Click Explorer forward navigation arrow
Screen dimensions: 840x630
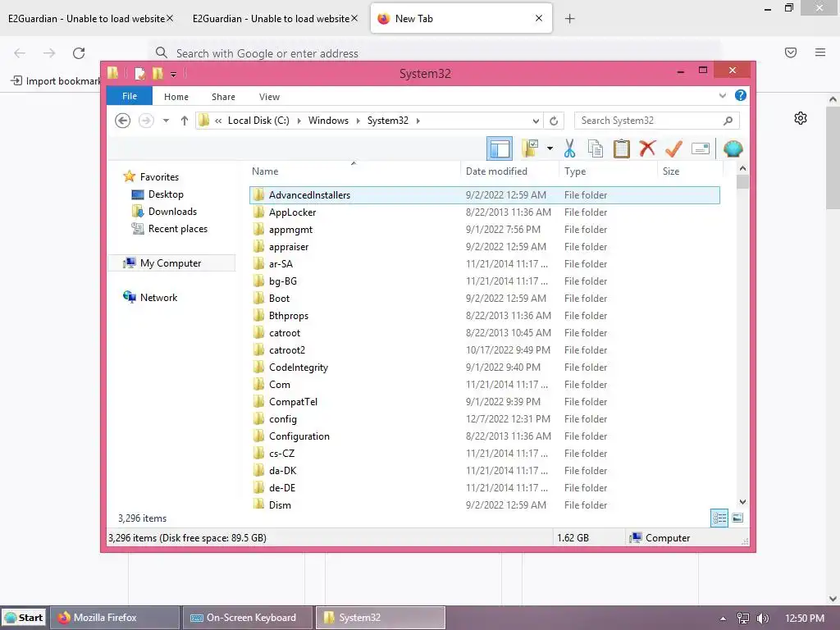pyautogui.click(x=146, y=121)
